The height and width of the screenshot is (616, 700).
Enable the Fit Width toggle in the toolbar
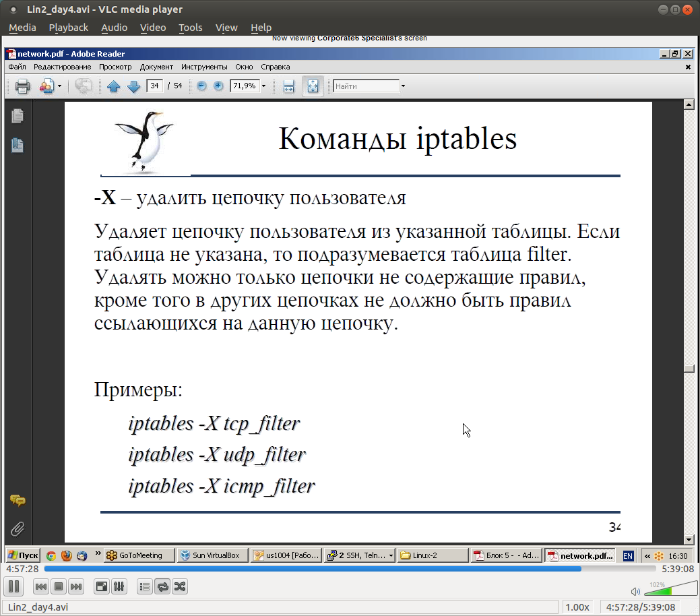point(288,86)
